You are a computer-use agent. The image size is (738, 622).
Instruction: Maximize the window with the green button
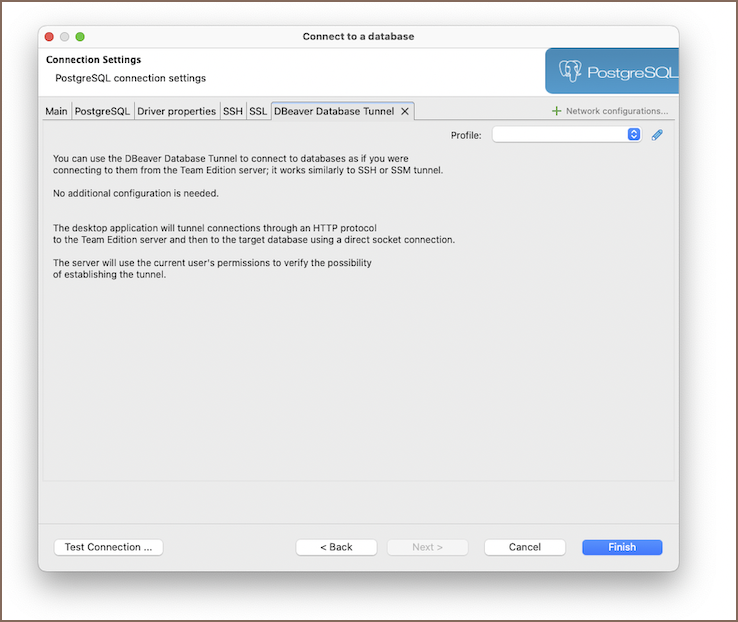coord(80,37)
